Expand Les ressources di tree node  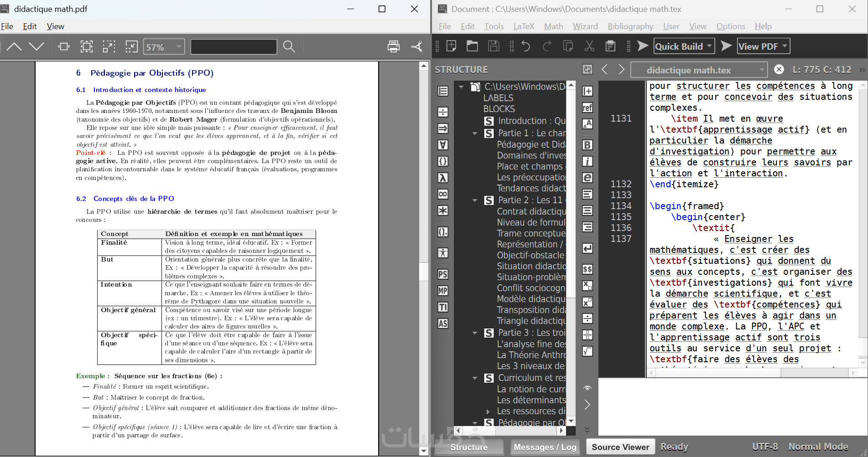(488, 411)
